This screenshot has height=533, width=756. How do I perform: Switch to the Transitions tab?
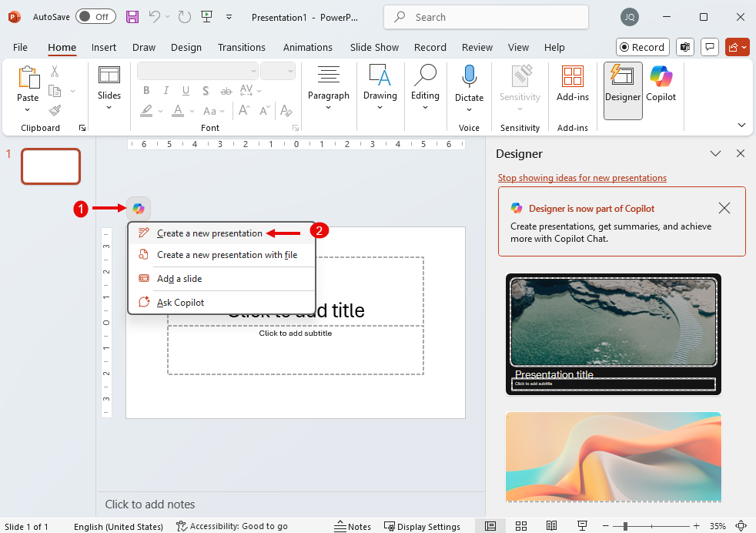tap(242, 47)
